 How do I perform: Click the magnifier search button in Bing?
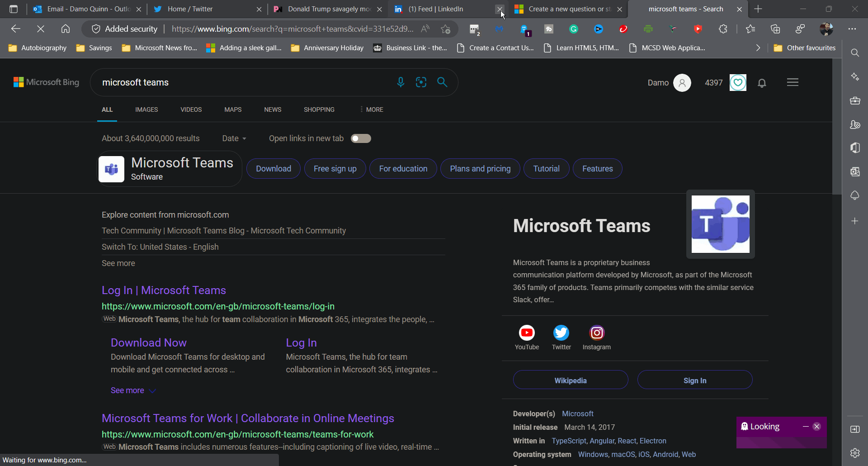(x=442, y=82)
